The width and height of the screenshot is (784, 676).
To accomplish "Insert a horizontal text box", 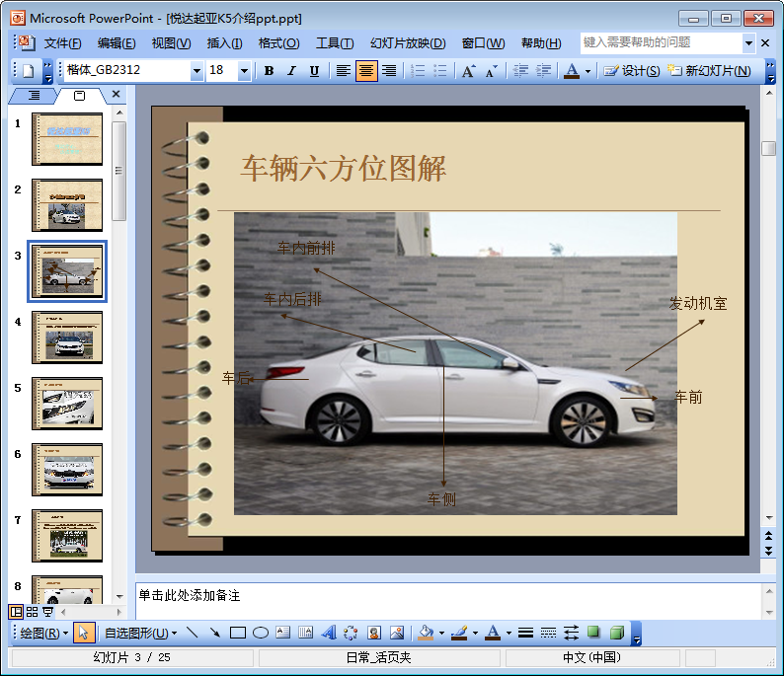I will 283,633.
